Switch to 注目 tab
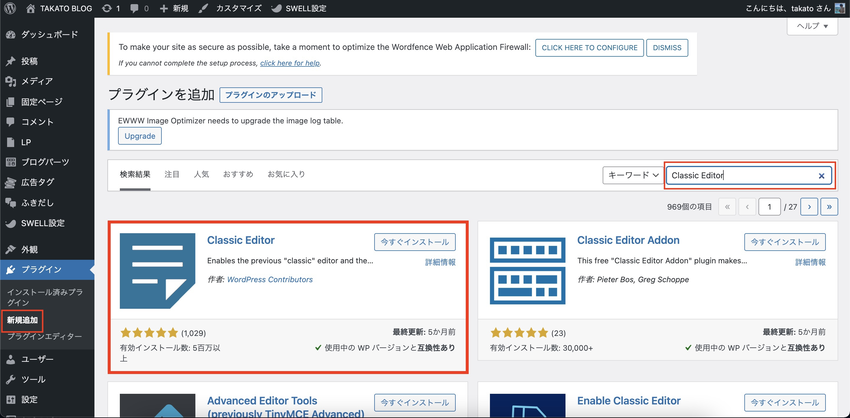The image size is (850, 418). pos(172,175)
